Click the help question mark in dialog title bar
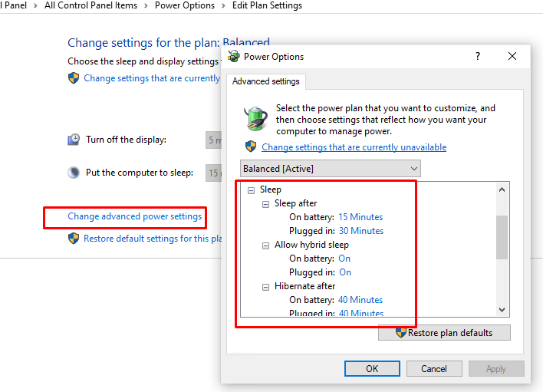The width and height of the screenshot is (543, 392). 478,56
